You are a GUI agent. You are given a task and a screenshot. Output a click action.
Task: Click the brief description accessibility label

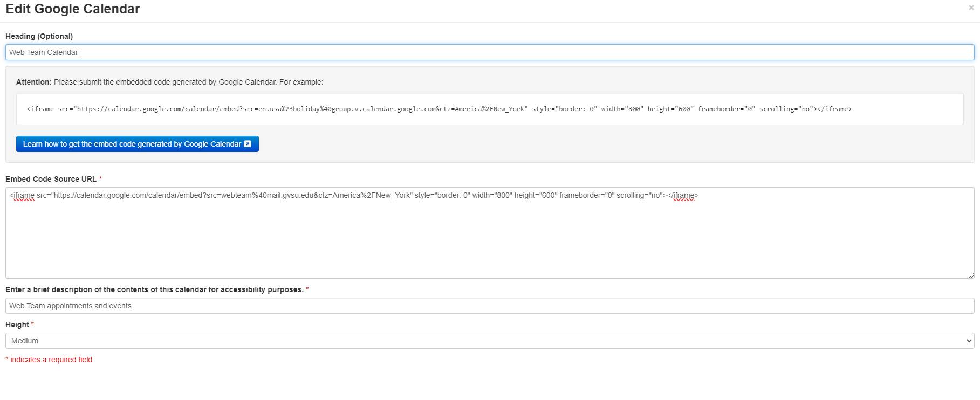(154, 289)
